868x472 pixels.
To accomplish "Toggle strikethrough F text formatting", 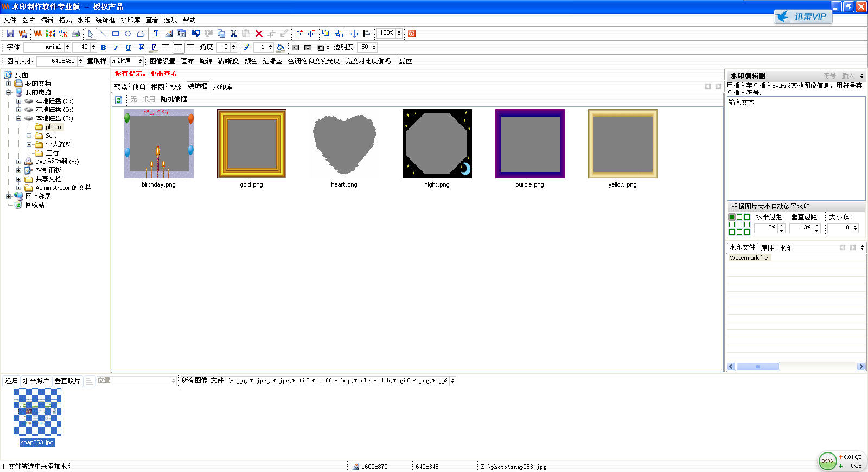I will (x=141, y=47).
